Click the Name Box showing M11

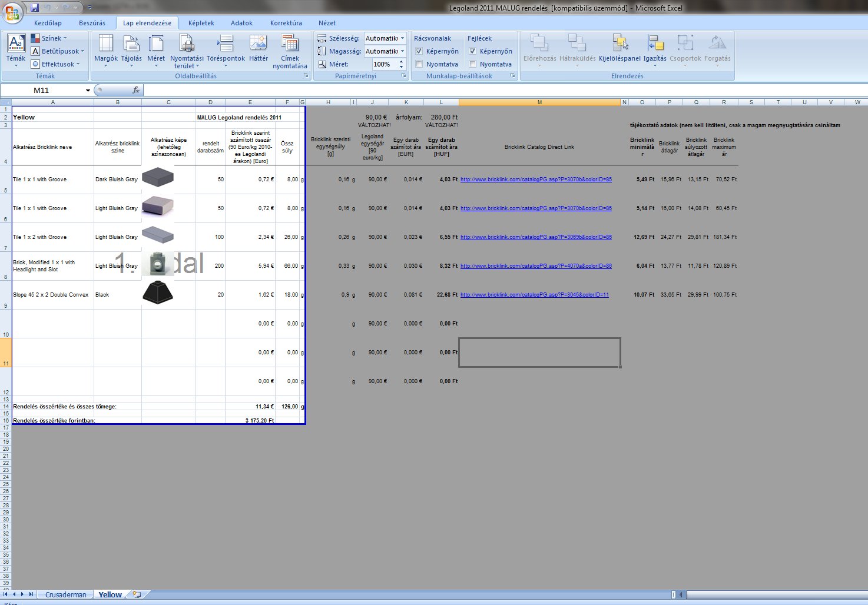point(41,90)
